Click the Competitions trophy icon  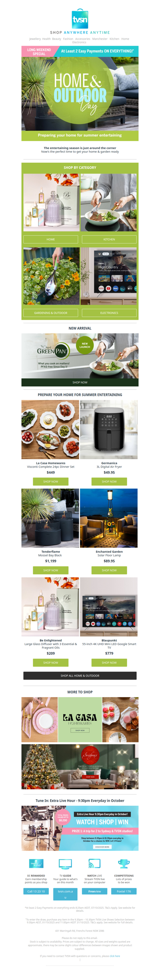pos(124,863)
